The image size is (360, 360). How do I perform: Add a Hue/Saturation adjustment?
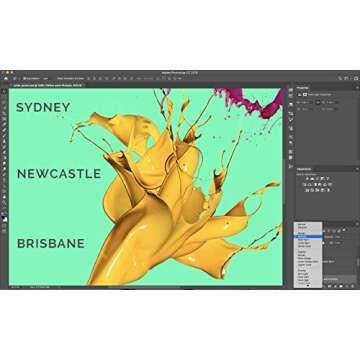click(x=304, y=184)
